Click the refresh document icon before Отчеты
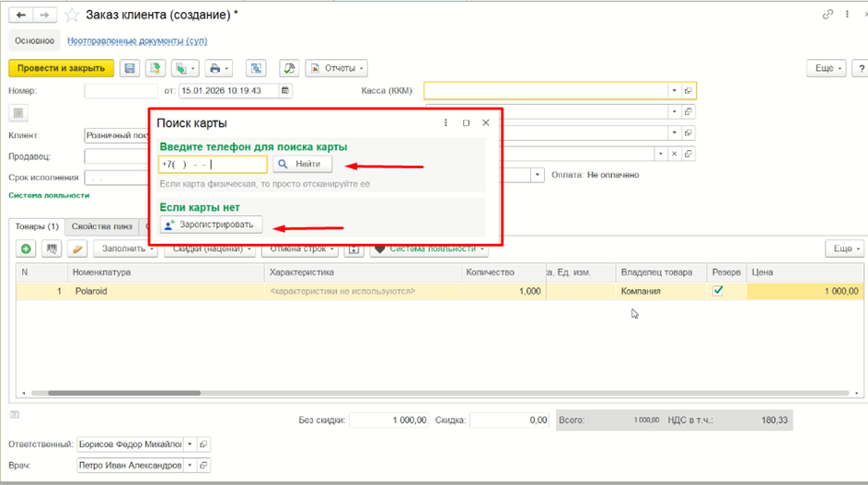The width and height of the screenshot is (868, 485). click(289, 68)
